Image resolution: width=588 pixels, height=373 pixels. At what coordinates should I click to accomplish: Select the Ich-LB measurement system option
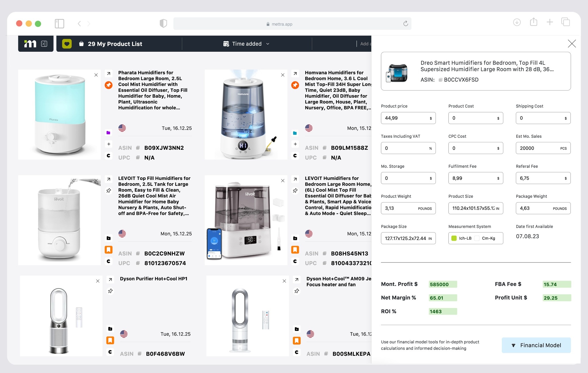(462, 238)
